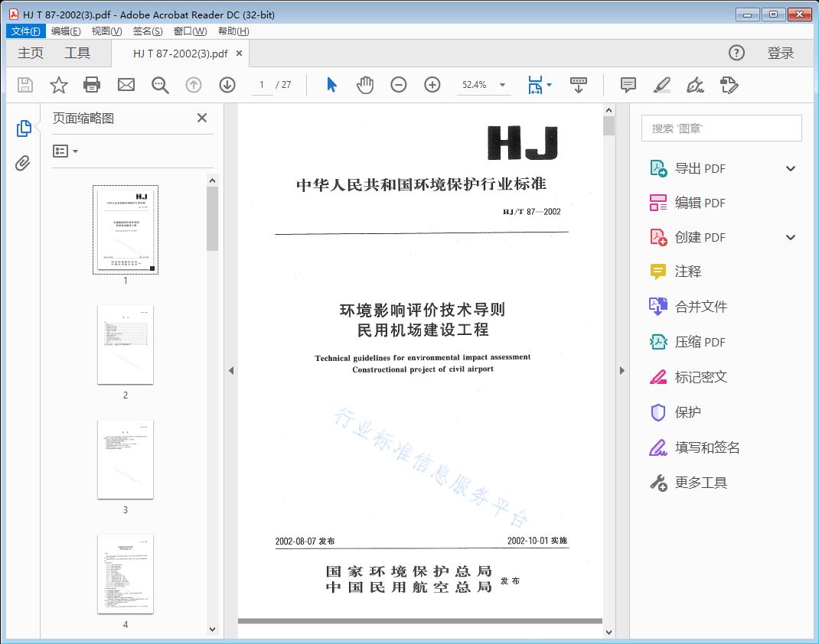The image size is (819, 644).
Task: Print the current PDF document
Action: (92, 85)
